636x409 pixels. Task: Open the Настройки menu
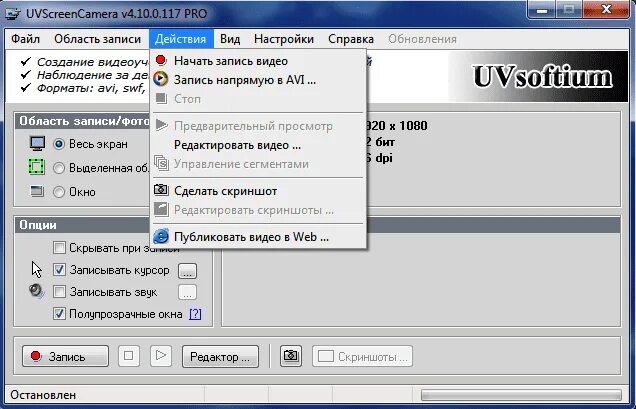pyautogui.click(x=284, y=39)
